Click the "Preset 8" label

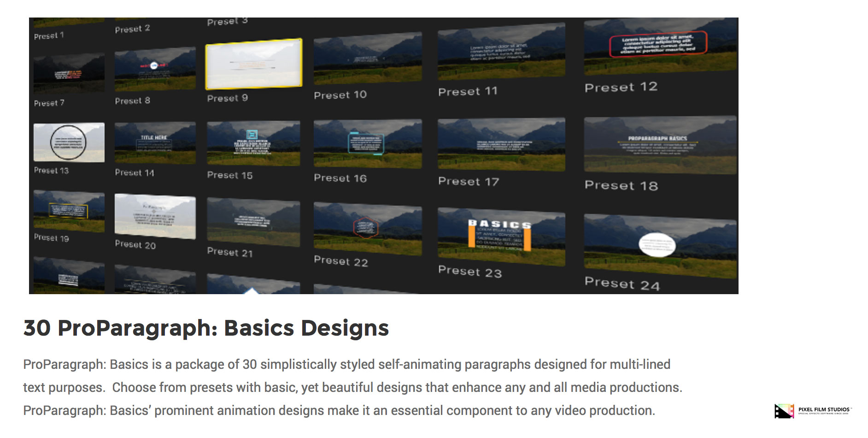tap(133, 101)
